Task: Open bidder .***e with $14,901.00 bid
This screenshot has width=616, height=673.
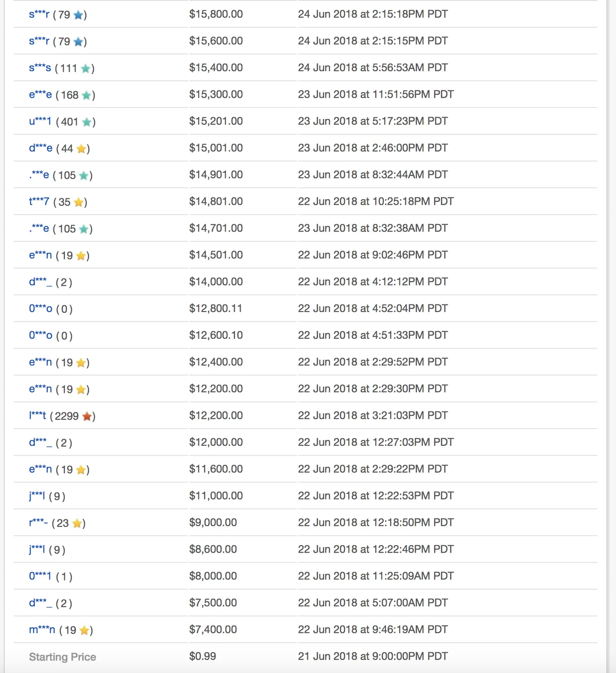Action: click(39, 175)
